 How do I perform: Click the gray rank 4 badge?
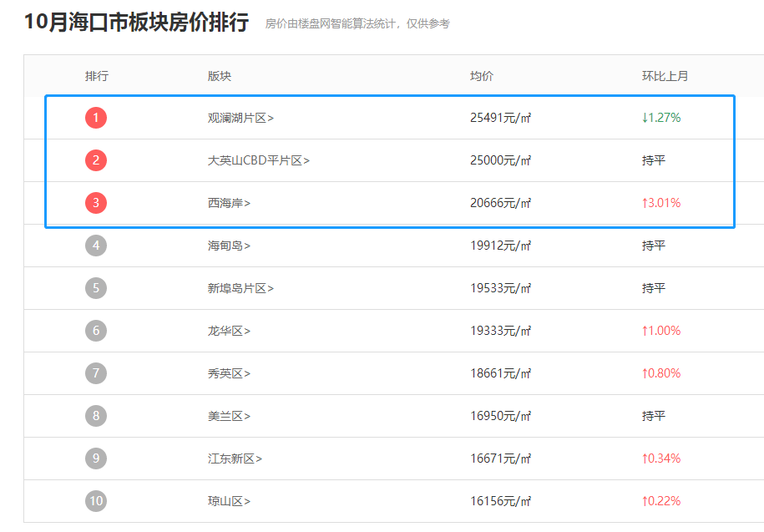click(x=96, y=245)
